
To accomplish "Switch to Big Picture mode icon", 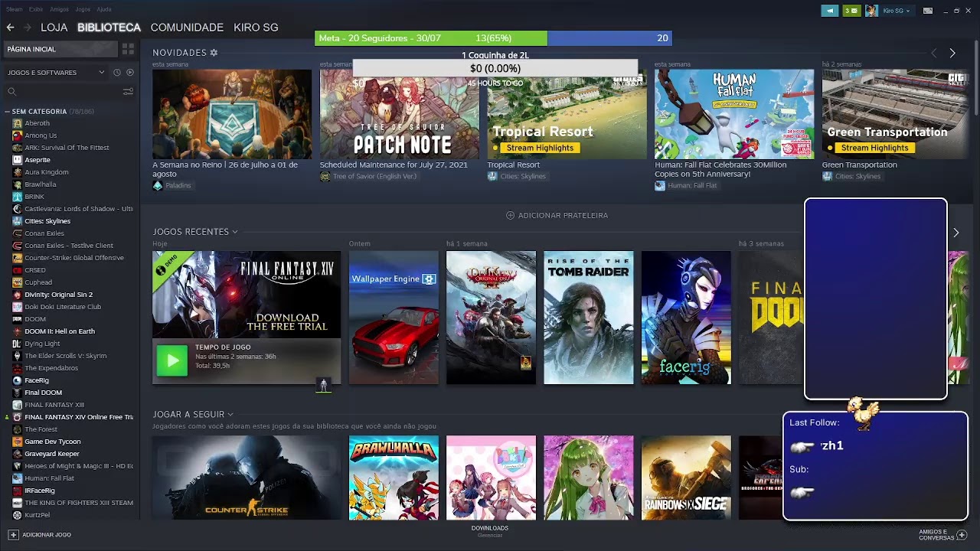I will tap(928, 11).
